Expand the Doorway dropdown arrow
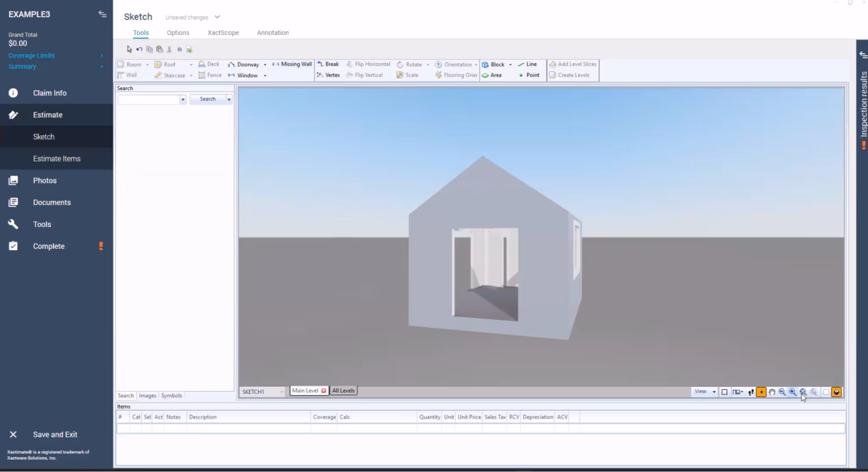The image size is (868, 472). coord(265,65)
